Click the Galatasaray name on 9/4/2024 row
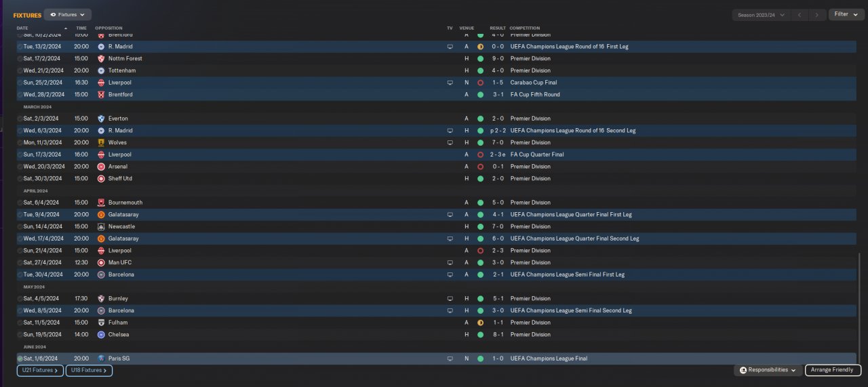Image resolution: width=868 pixels, height=387 pixels. [x=123, y=215]
